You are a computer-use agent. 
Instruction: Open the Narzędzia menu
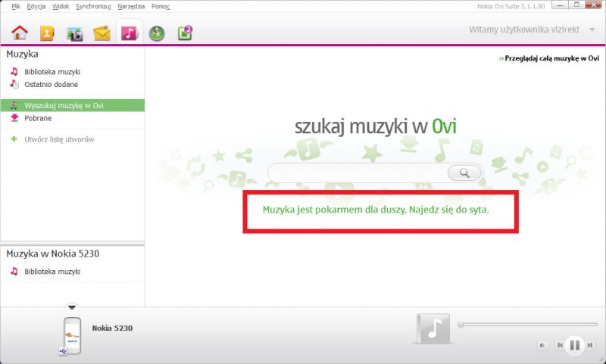[x=131, y=6]
